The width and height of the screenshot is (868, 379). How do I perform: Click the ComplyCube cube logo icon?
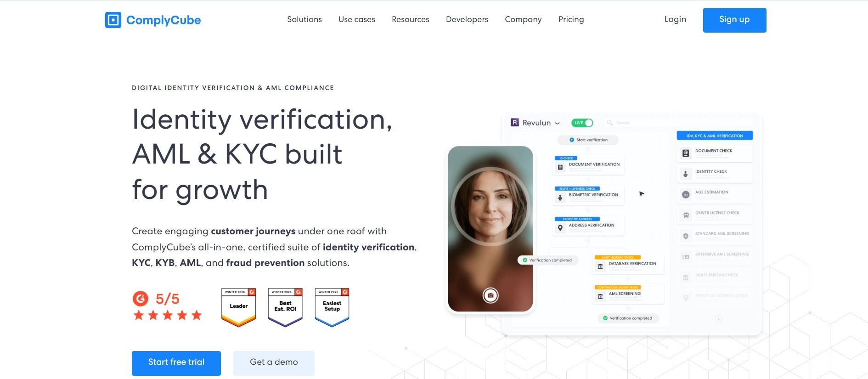[113, 20]
